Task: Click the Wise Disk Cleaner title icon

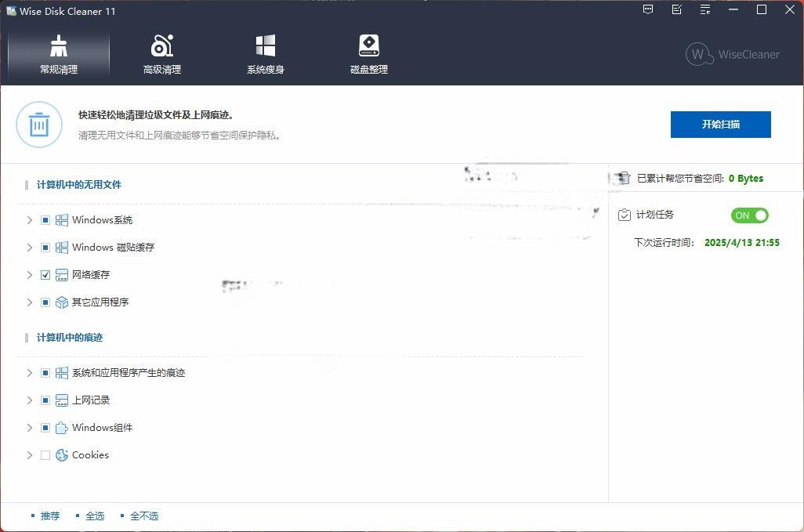Action: tap(11, 11)
